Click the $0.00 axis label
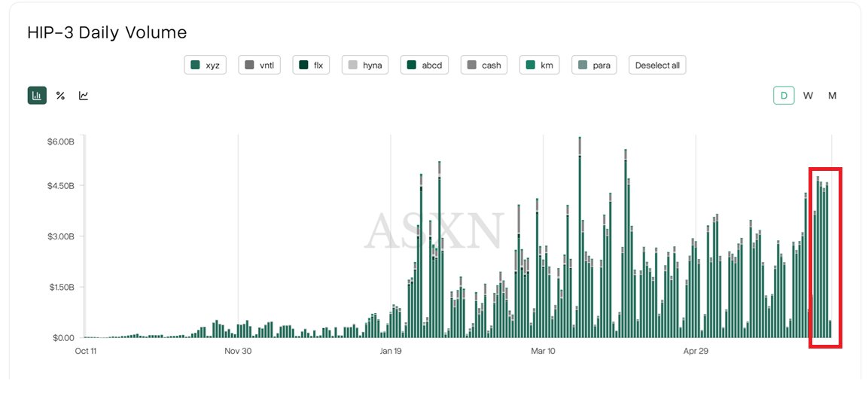The height and width of the screenshot is (399, 868). click(62, 337)
